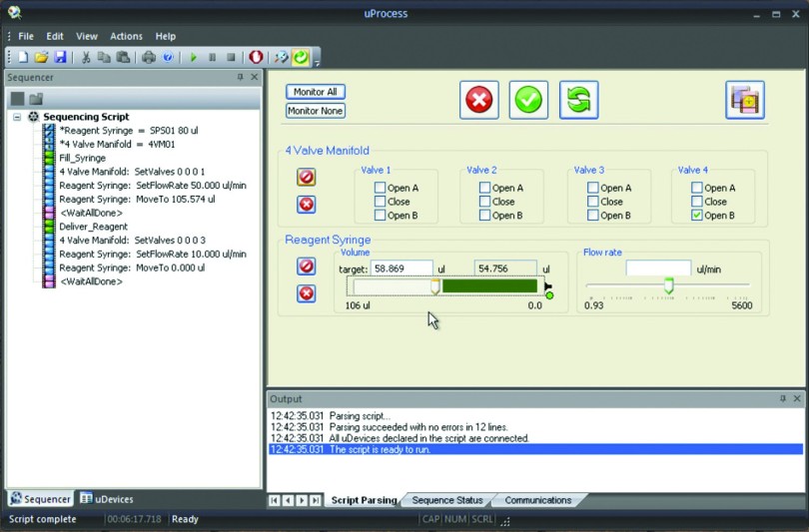Click the Monitor None button
The image size is (809, 532).
316,111
